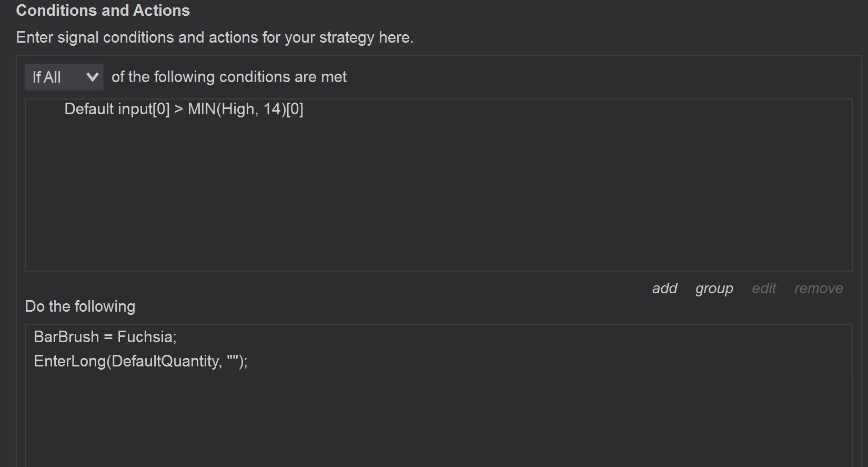Screen dimensions: 868x467
Task: Click the "of the following conditions are met" text
Action: pyautogui.click(x=229, y=77)
